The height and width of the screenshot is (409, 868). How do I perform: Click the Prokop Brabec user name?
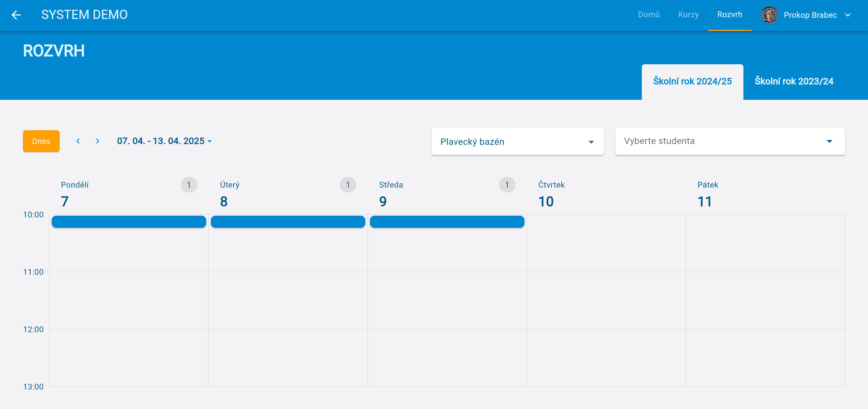[x=810, y=15]
